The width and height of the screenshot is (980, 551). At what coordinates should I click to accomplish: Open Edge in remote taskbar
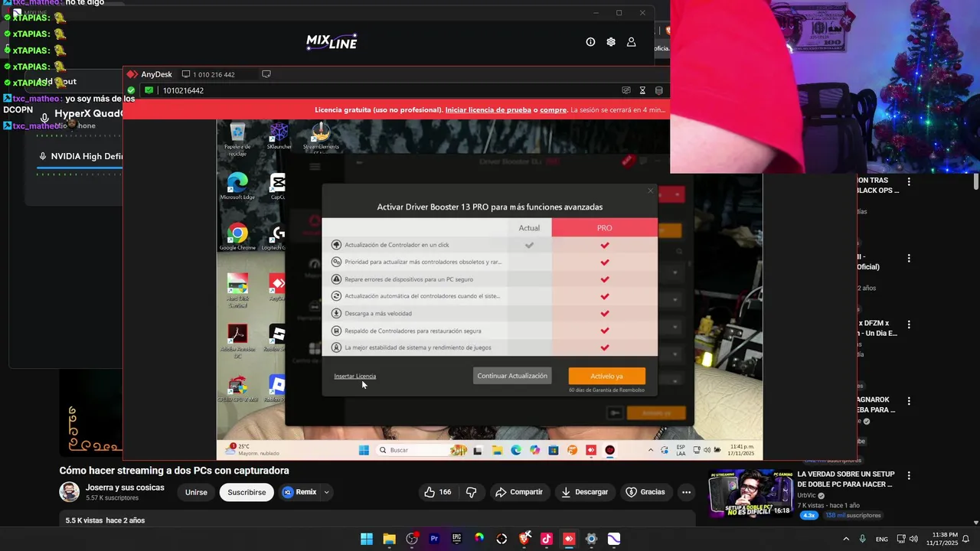coord(516,450)
